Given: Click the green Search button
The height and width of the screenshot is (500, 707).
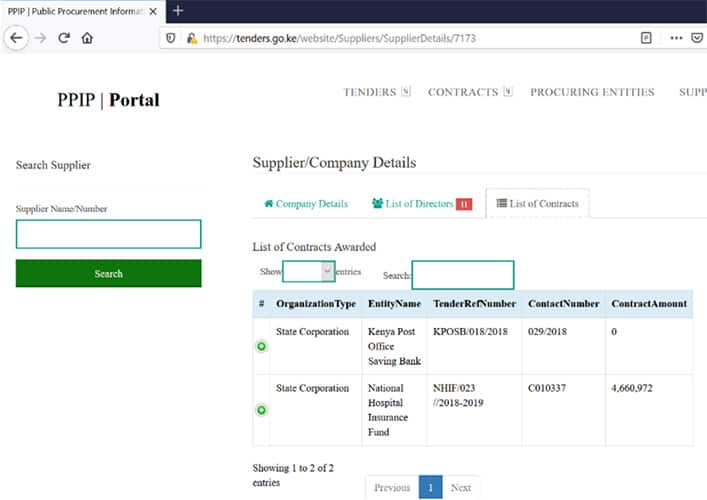Looking at the screenshot, I should [108, 273].
